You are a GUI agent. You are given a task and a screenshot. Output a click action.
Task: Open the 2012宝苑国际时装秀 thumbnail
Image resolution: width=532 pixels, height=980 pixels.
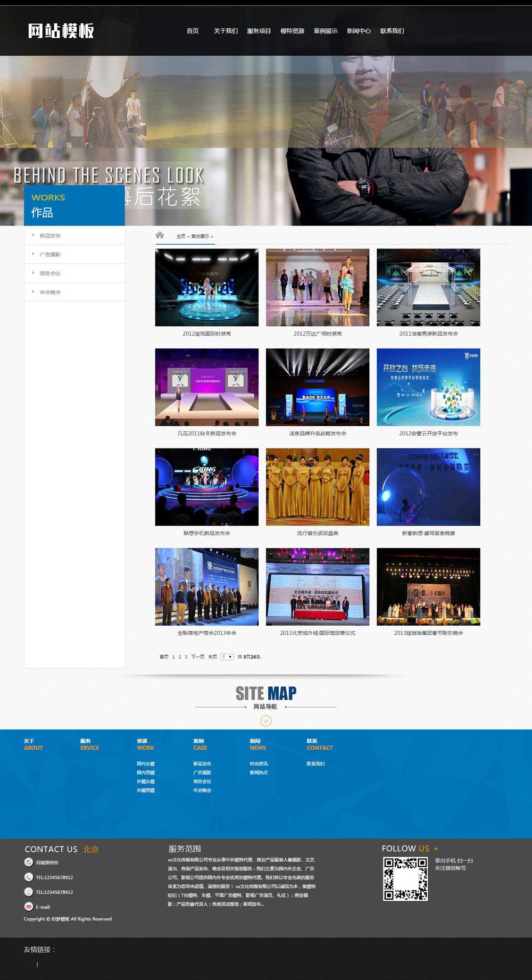206,287
